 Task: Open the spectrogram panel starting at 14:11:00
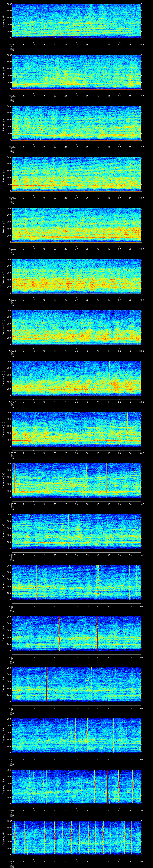(76, 531)
